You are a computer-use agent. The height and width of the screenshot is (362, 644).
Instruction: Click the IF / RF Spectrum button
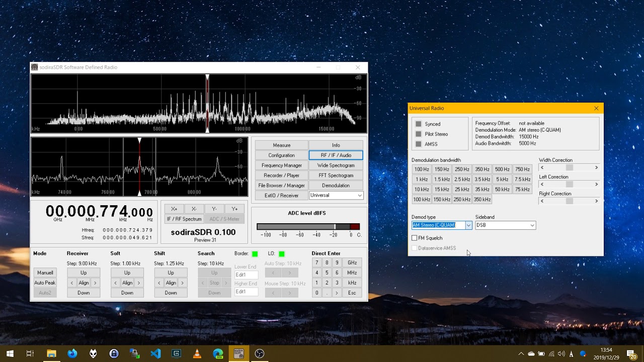tap(184, 219)
